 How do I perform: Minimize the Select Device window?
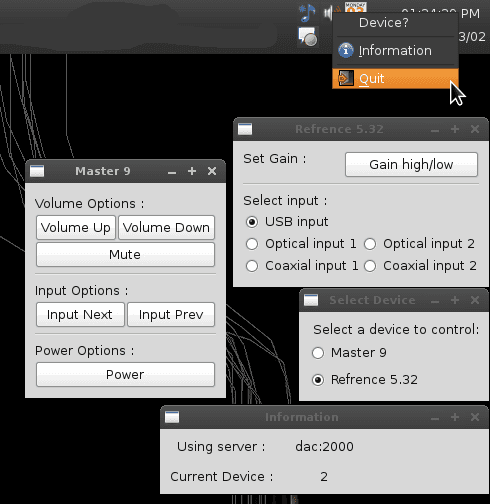(435, 301)
